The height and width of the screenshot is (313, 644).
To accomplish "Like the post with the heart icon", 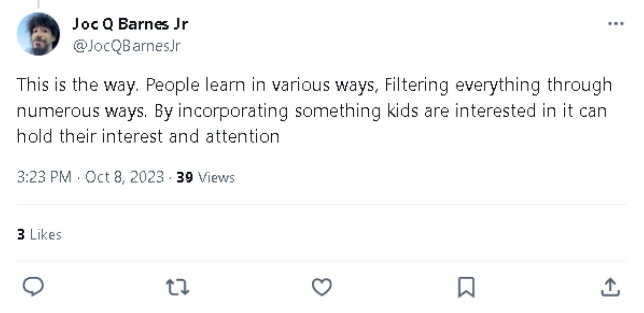I will point(322,287).
